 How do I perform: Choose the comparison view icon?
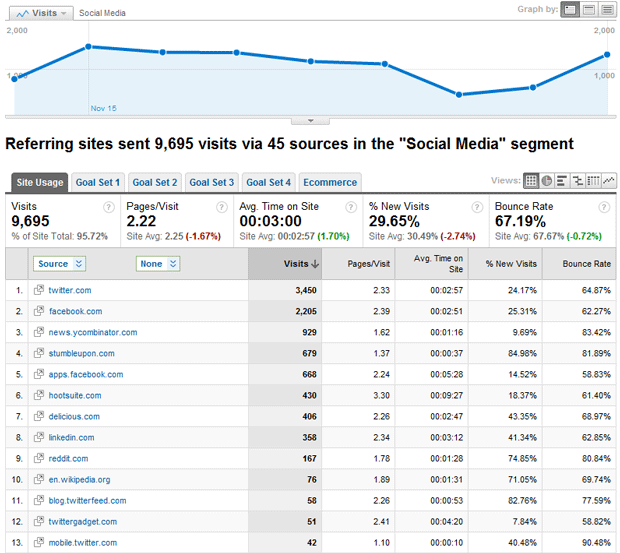click(x=578, y=181)
